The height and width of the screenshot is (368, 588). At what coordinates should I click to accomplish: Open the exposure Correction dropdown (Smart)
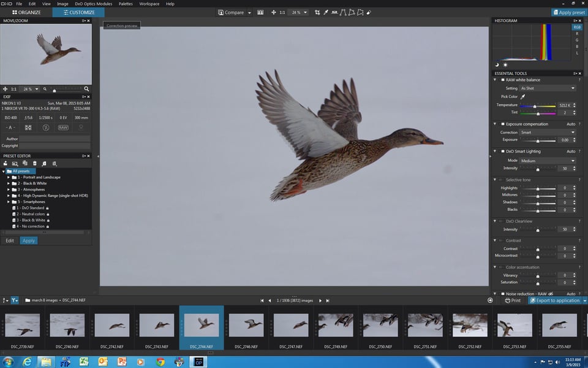tap(548, 132)
